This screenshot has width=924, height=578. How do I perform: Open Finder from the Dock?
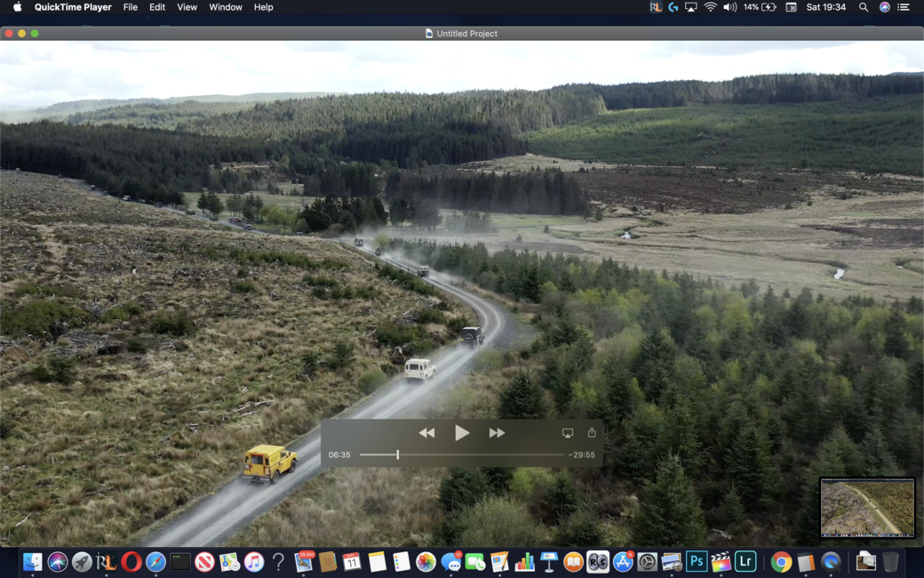33,561
